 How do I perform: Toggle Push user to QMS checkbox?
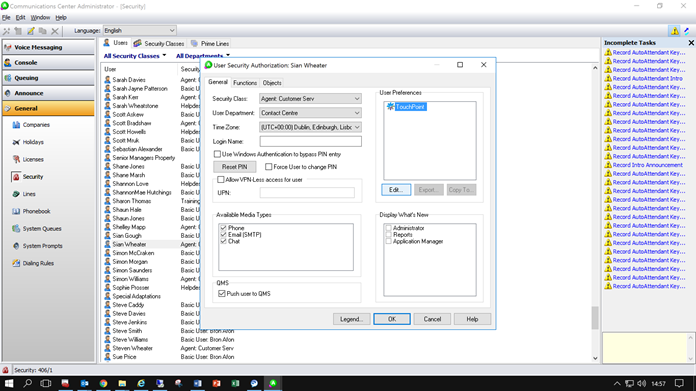pos(221,293)
